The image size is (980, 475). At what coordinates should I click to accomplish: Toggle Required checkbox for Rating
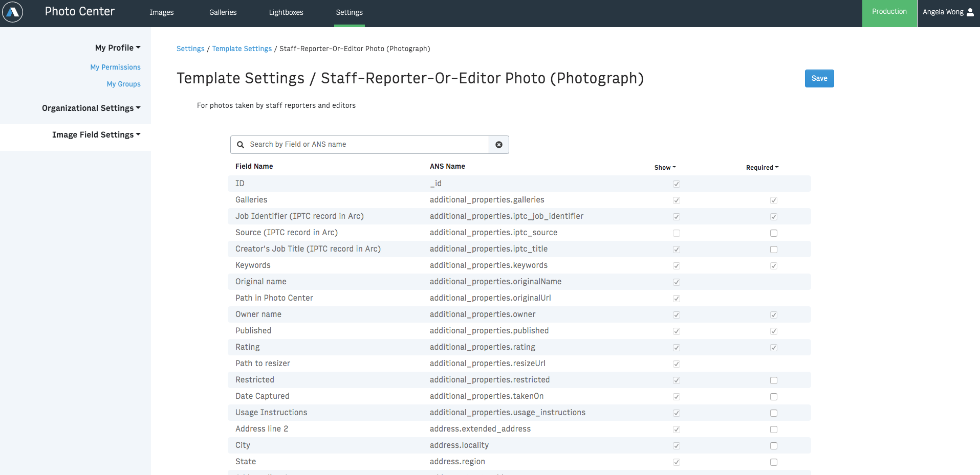point(774,348)
